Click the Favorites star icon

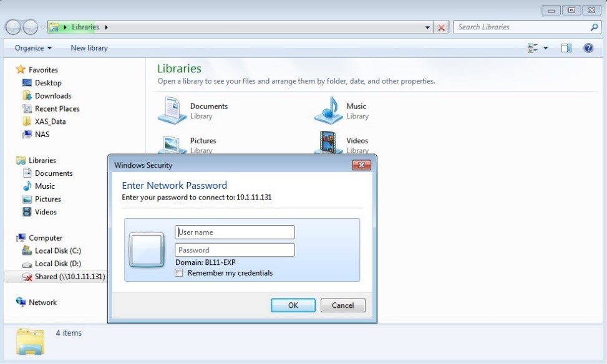[21, 70]
